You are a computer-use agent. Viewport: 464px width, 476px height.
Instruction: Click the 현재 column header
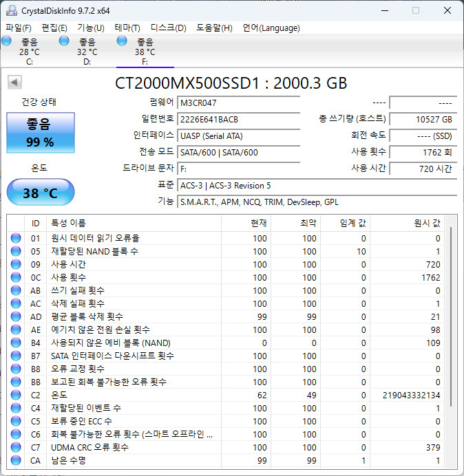click(246, 224)
